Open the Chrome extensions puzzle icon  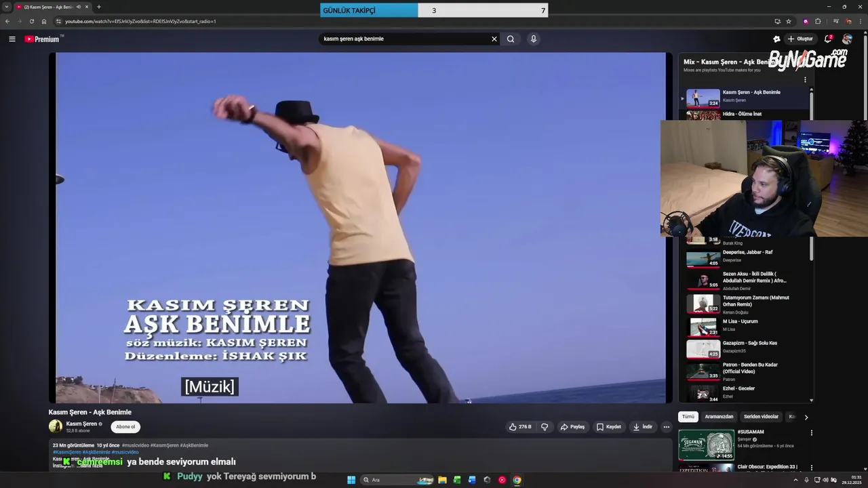click(x=818, y=21)
